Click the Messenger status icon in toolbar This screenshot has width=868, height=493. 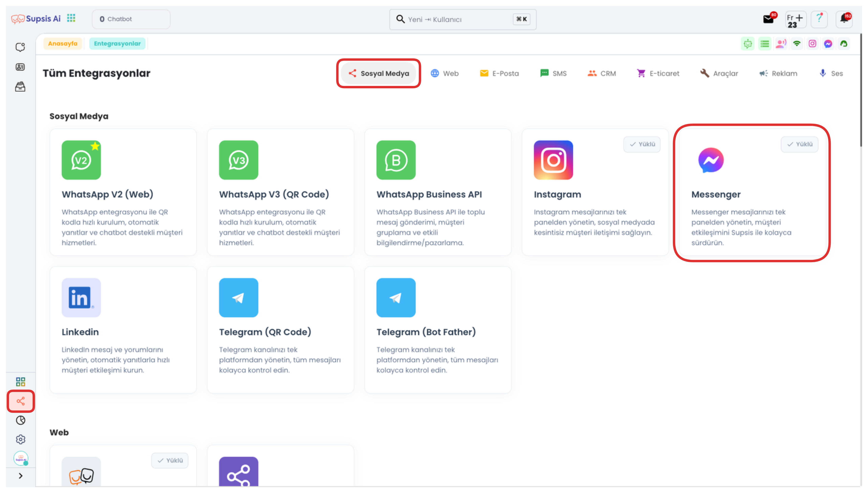coord(828,44)
